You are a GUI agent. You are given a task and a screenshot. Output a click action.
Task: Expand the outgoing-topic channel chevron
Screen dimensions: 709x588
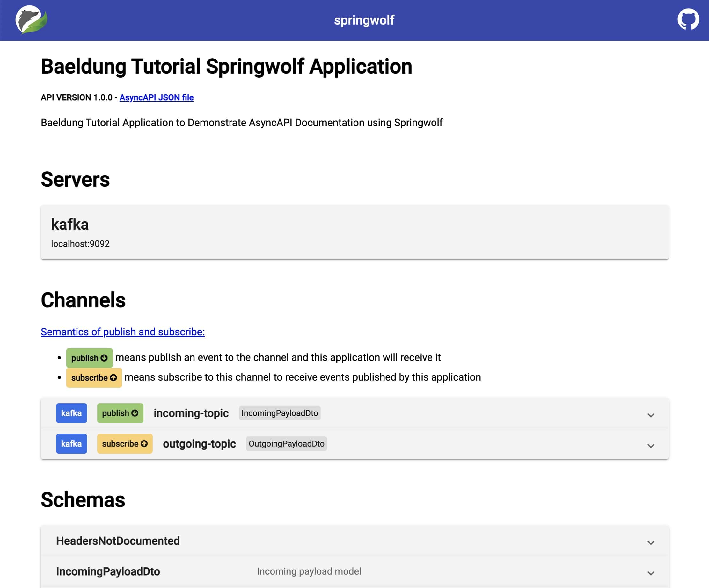coord(651,446)
